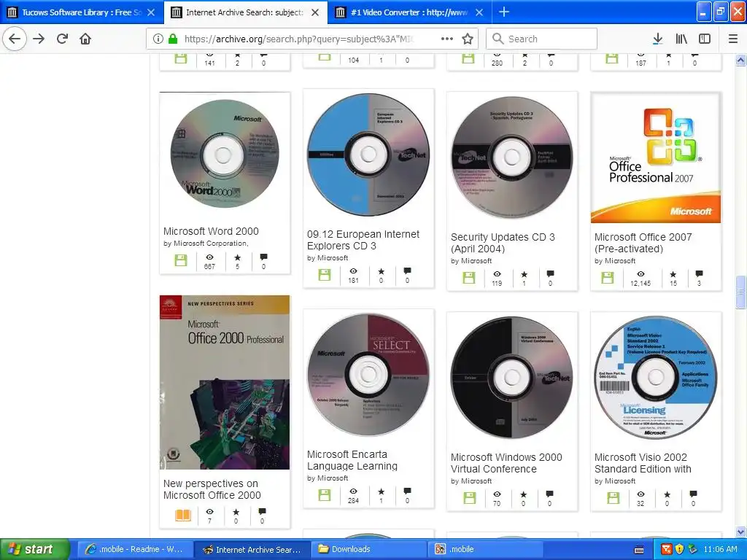The image size is (747, 560).
Task: Open the Windows start menu
Action: [34, 549]
